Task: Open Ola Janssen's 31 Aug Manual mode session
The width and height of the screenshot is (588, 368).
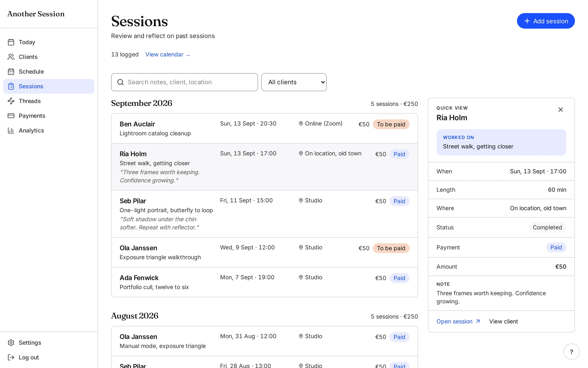Action: pyautogui.click(x=264, y=341)
